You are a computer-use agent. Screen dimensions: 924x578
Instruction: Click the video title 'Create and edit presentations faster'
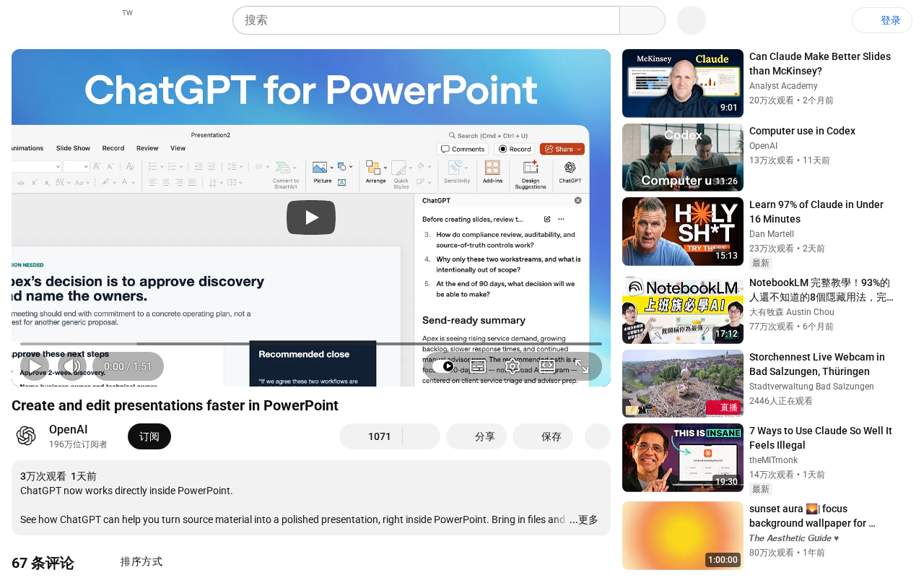pos(175,405)
